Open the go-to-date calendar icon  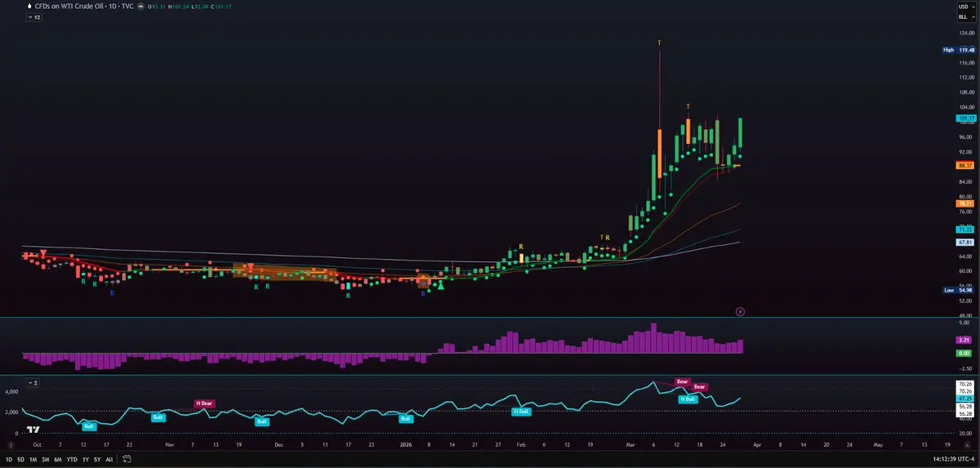(127, 460)
